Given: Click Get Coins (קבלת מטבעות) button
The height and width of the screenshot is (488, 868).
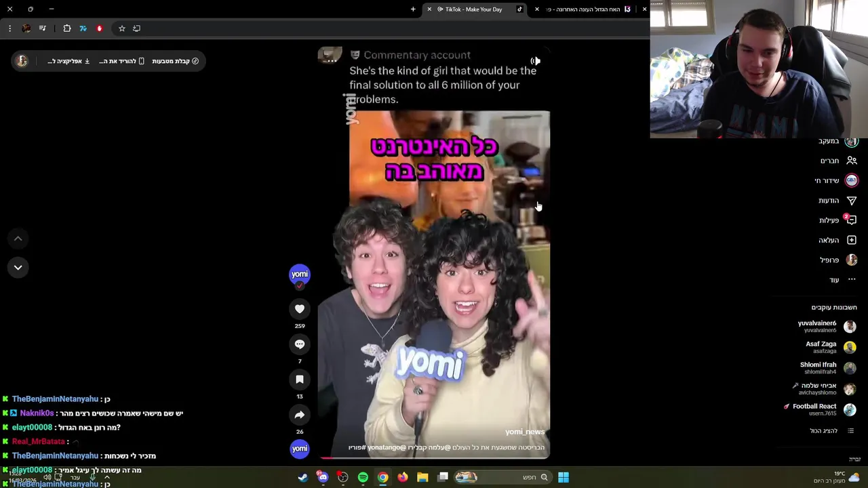Looking at the screenshot, I should (x=175, y=61).
